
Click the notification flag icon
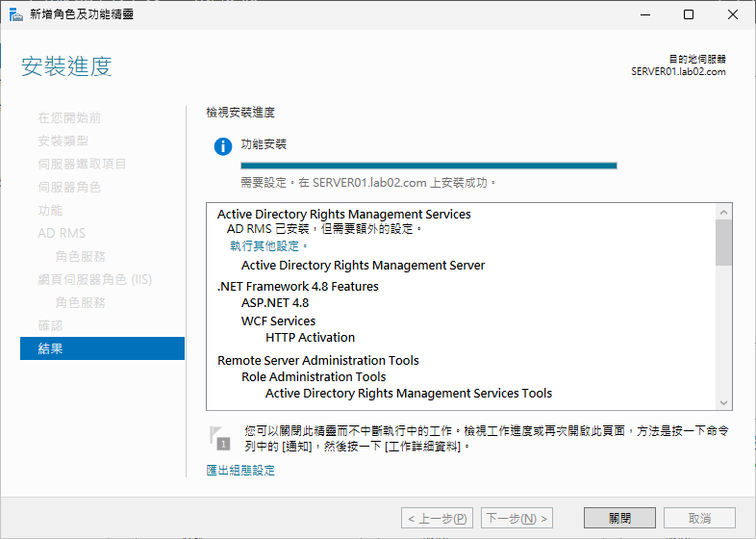[x=220, y=438]
